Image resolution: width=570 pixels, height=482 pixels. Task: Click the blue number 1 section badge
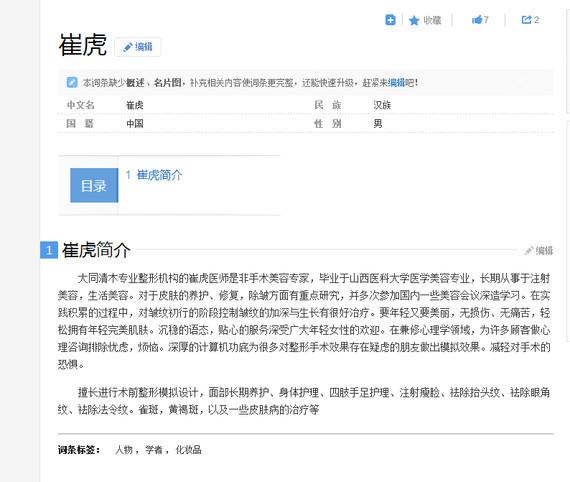coord(49,250)
